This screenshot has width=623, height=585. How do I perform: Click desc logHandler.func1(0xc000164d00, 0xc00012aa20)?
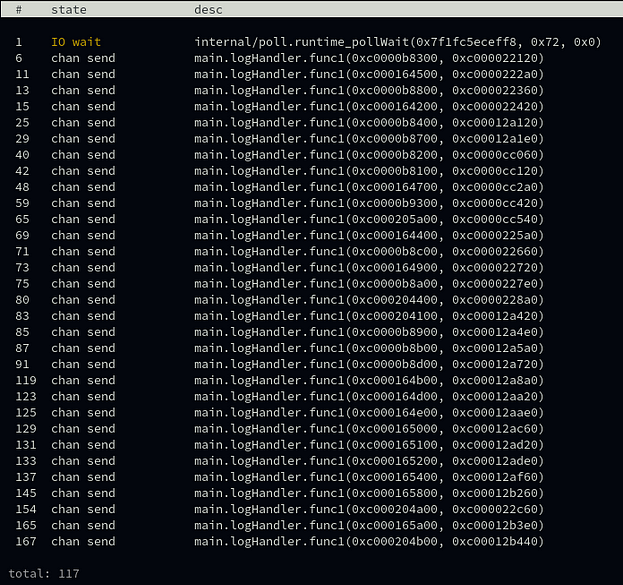pos(369,396)
